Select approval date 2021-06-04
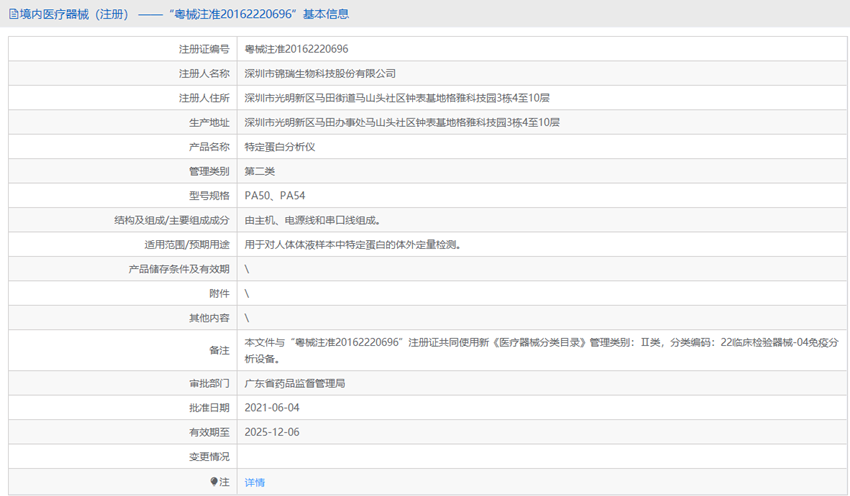 [x=272, y=408]
